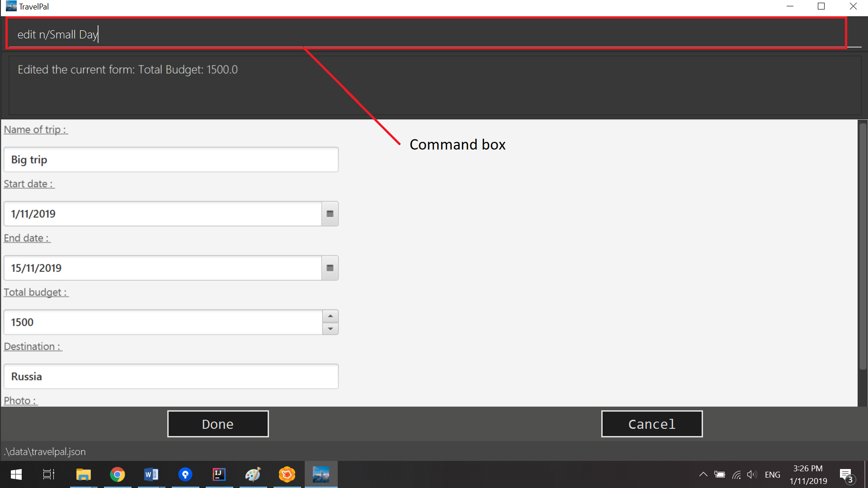
Task: Open the End date calendar picker
Action: [x=330, y=268]
